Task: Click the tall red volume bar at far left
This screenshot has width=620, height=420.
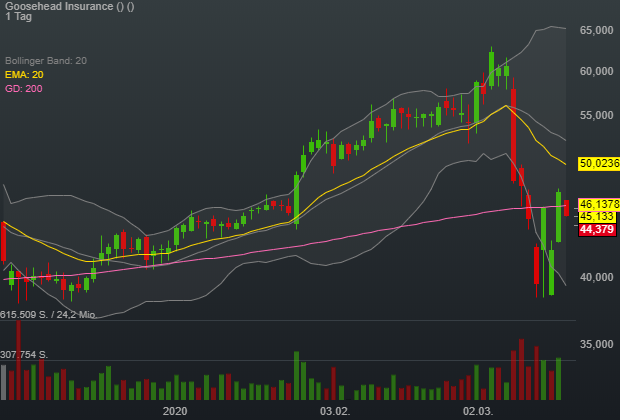Action: tap(18, 360)
